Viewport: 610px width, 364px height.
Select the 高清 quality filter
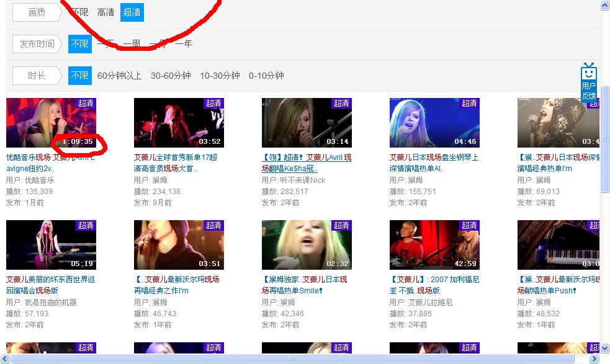[105, 12]
